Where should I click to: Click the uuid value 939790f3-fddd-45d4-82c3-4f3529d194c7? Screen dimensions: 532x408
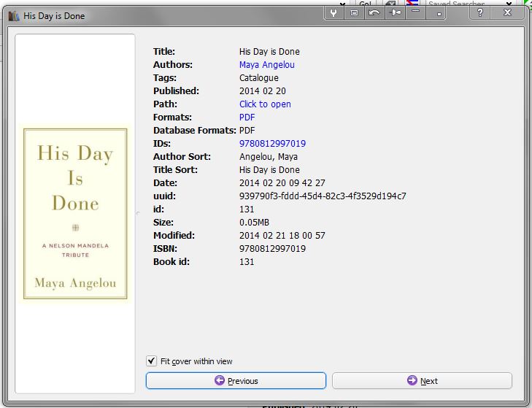tap(323, 196)
